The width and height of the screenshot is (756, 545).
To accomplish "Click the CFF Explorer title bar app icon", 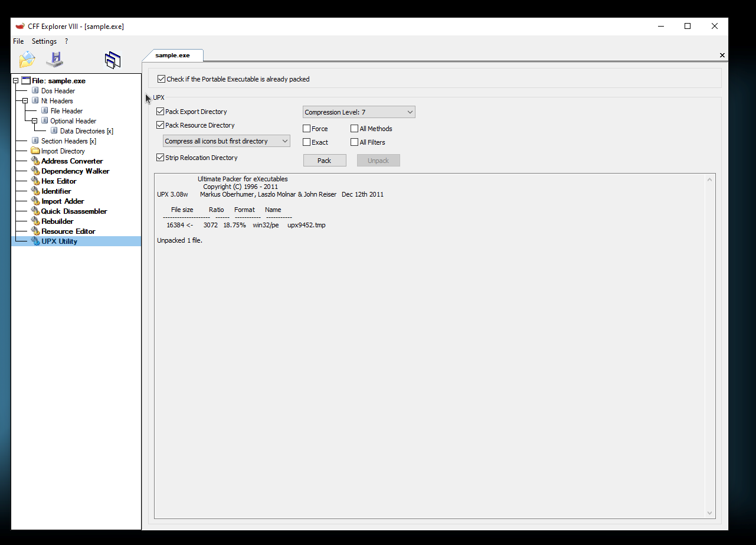I will tap(20, 26).
